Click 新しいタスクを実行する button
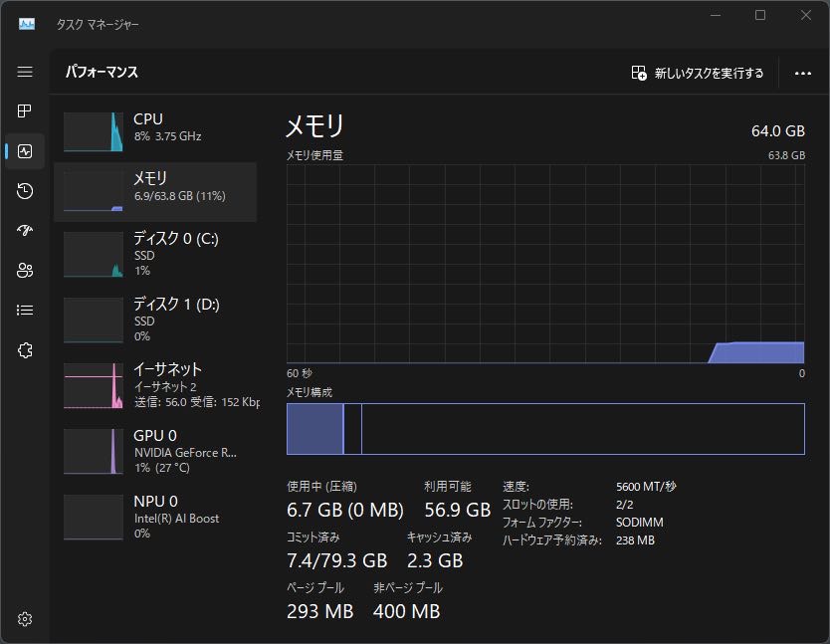Viewport: 830px width, 644px height. tap(697, 73)
